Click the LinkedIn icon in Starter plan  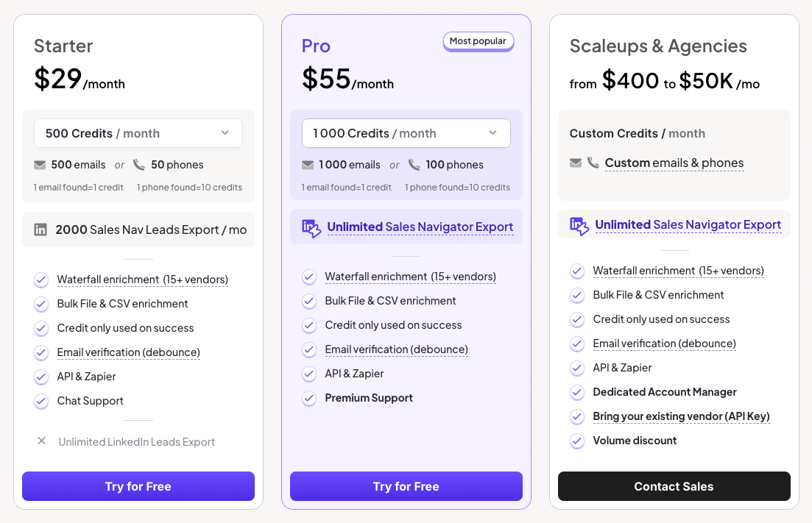(41, 230)
